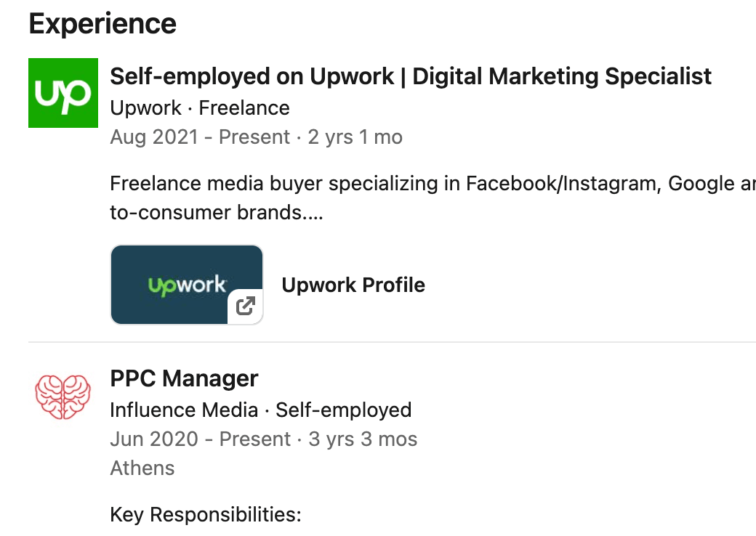Click the "Aug 2021 - Present" date range
Image resolution: width=756 pixels, height=536 pixels.
(x=201, y=137)
